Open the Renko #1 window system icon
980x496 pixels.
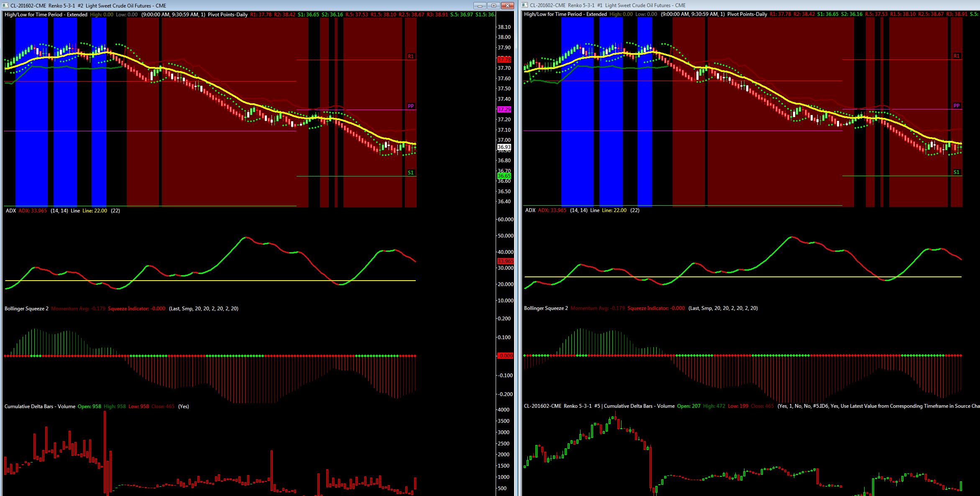pyautogui.click(x=525, y=5)
